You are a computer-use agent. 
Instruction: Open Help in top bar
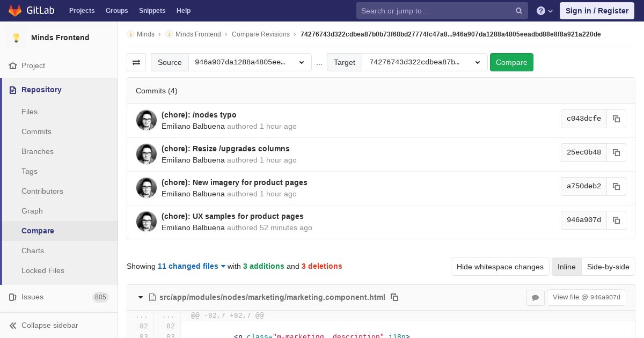(x=184, y=11)
